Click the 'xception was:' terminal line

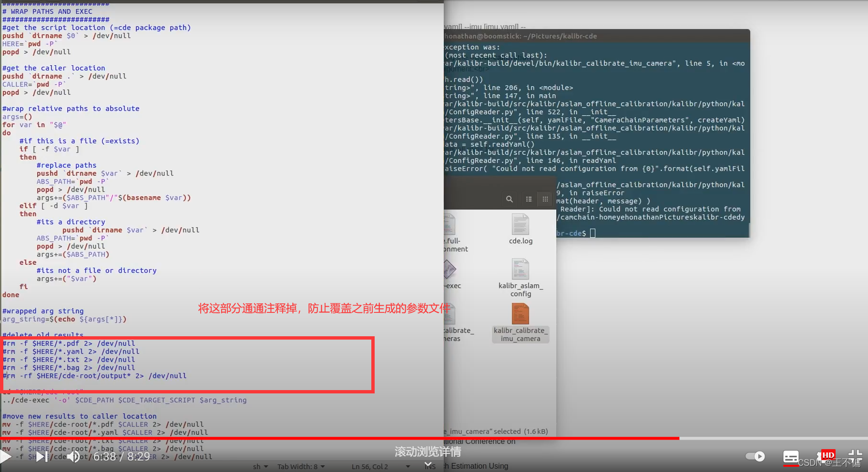[x=472, y=47]
